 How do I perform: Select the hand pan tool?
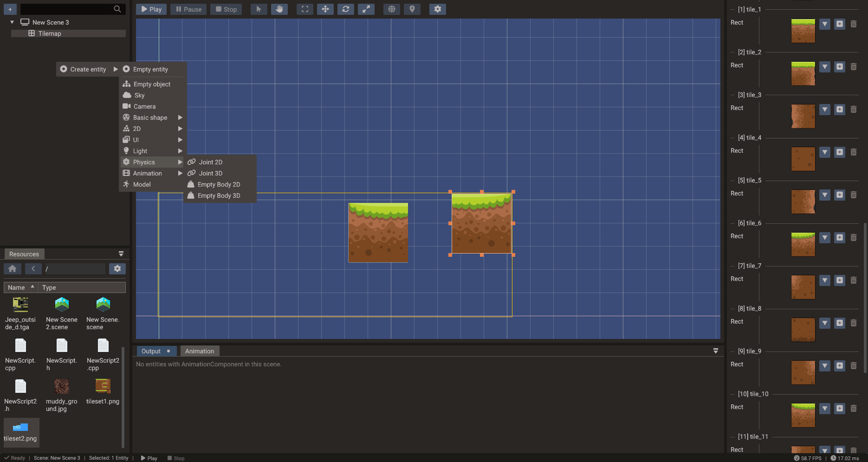pos(279,9)
